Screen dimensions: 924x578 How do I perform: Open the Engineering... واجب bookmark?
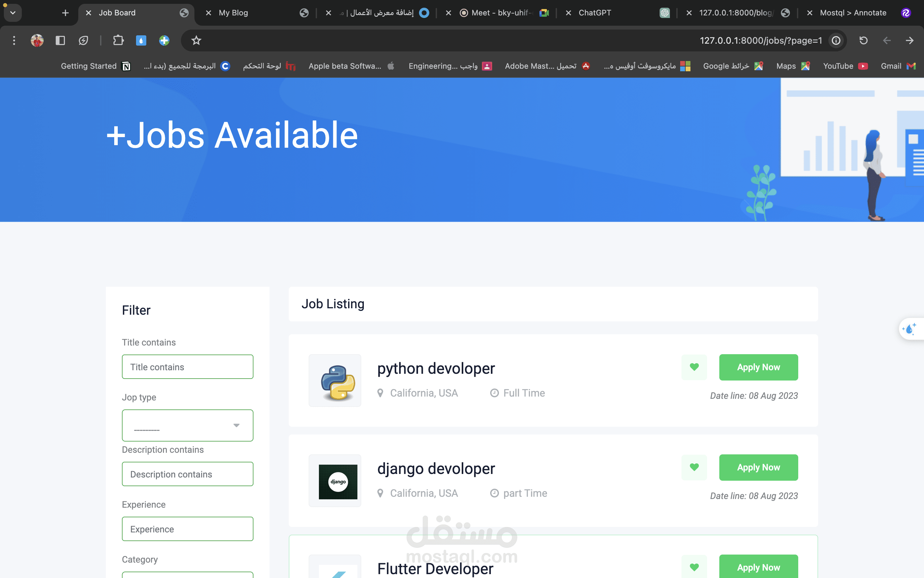(x=450, y=66)
